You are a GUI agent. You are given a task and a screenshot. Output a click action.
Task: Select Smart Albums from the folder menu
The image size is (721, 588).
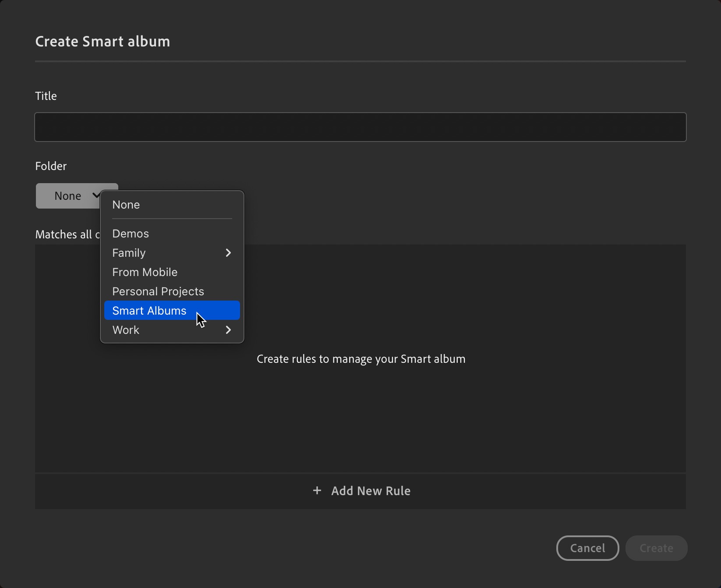(x=149, y=310)
